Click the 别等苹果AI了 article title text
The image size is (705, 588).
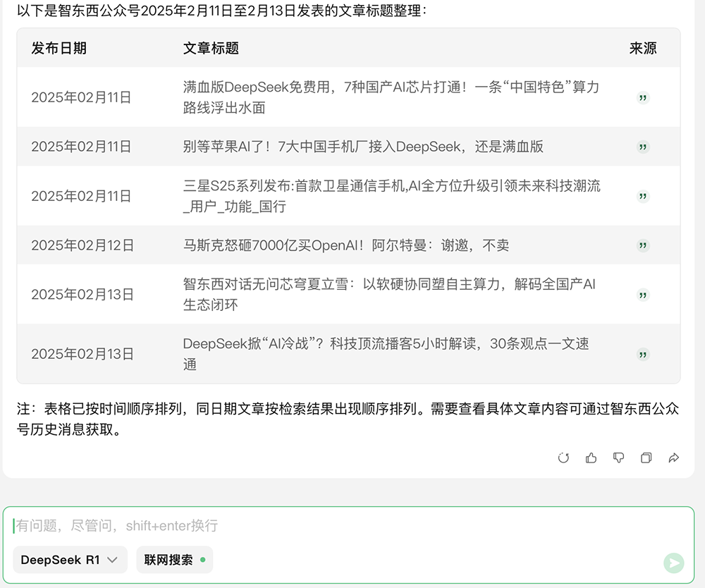pos(362,147)
